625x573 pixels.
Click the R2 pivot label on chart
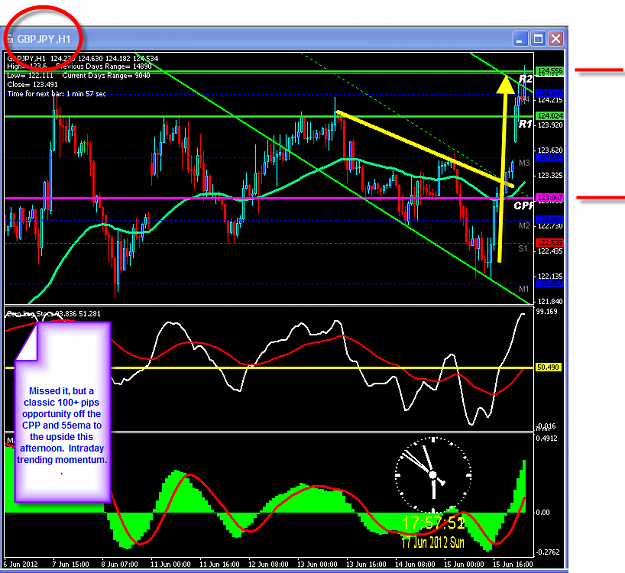coord(525,79)
